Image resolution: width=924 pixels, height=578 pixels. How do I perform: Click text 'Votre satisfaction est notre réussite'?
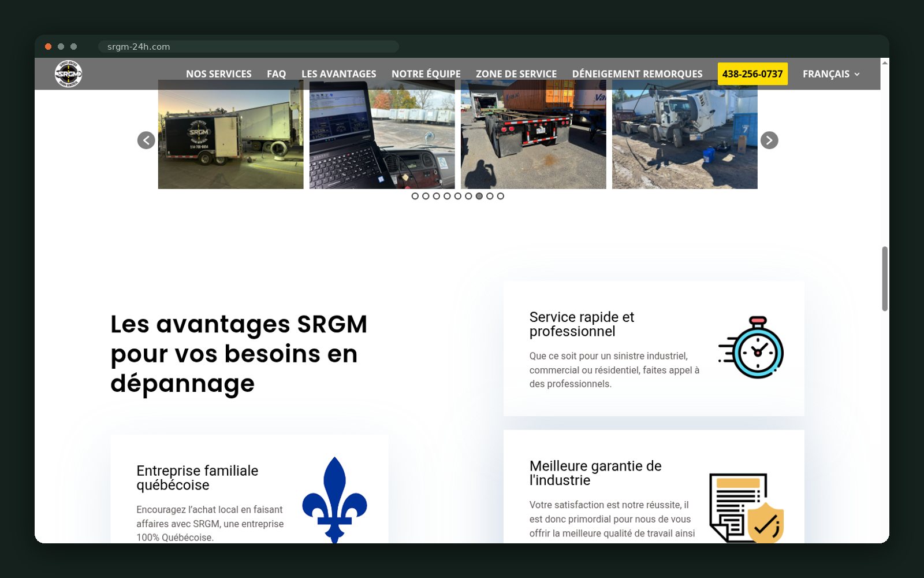[605, 505]
